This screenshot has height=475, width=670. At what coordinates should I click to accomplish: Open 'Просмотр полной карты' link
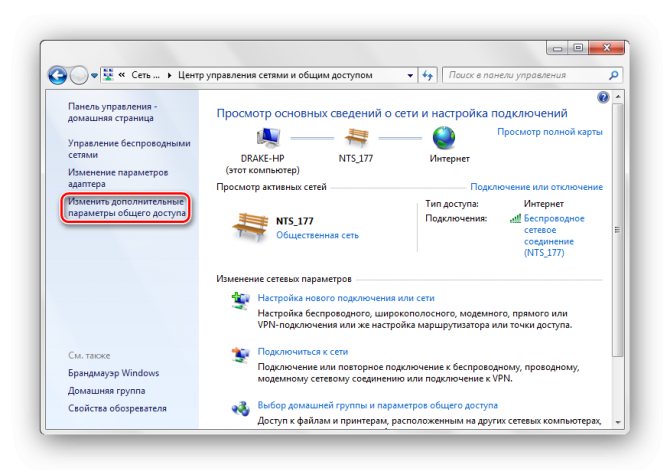click(x=550, y=132)
